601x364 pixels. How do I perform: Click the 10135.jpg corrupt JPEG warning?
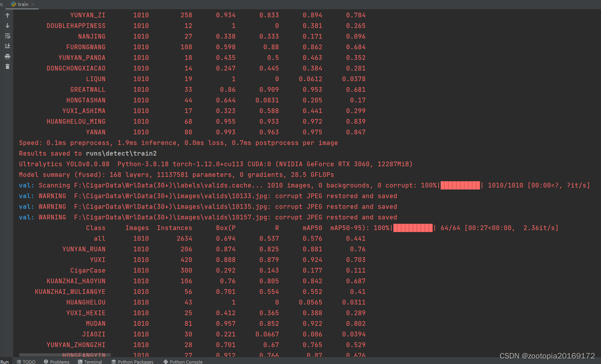tap(208, 206)
